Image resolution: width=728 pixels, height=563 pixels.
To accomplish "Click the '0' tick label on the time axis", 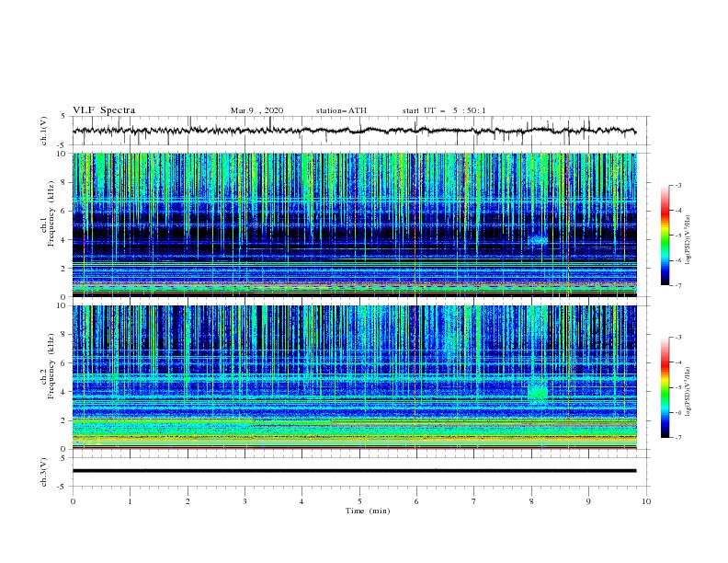I will [73, 501].
